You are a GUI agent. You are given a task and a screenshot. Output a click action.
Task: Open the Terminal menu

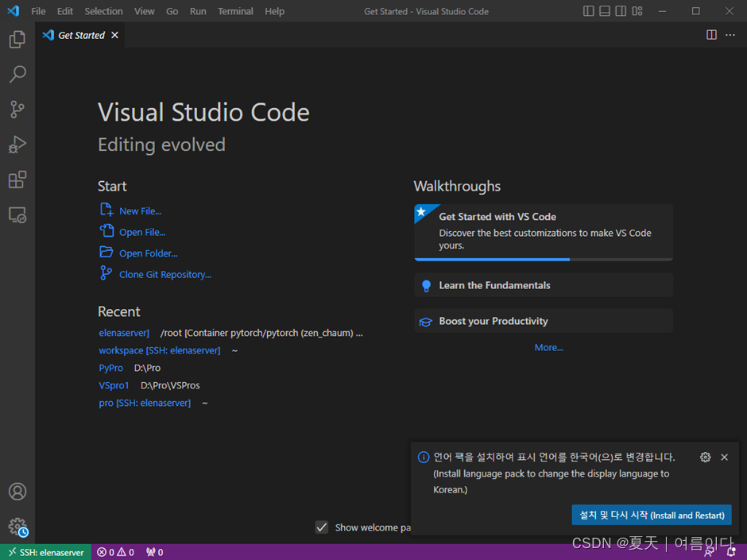235,11
